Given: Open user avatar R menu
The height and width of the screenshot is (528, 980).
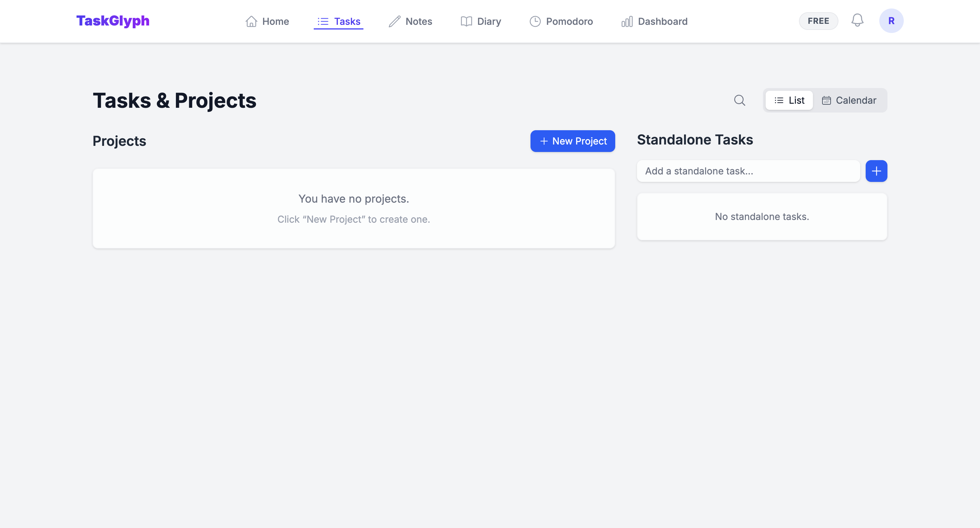Looking at the screenshot, I should coord(891,21).
